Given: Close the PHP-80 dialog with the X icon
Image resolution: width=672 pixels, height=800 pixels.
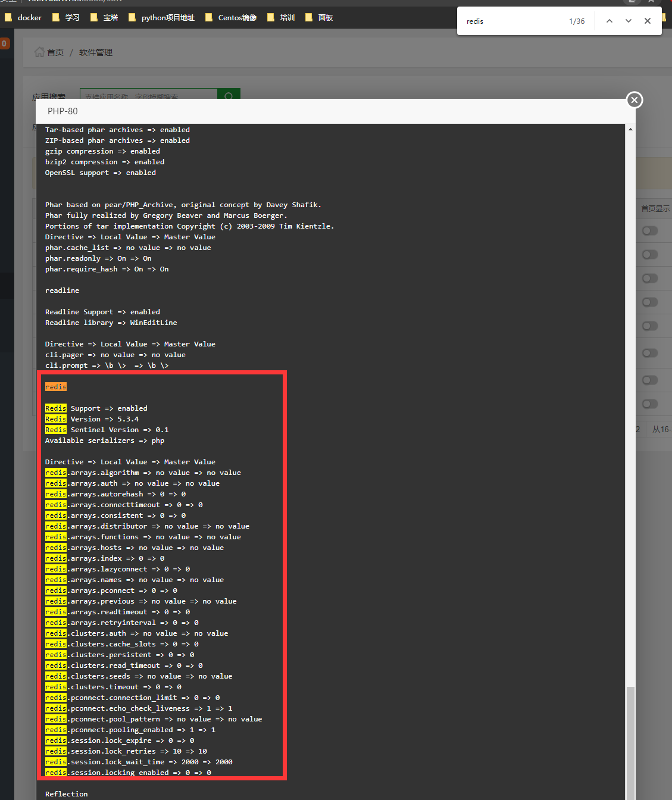Looking at the screenshot, I should point(635,100).
